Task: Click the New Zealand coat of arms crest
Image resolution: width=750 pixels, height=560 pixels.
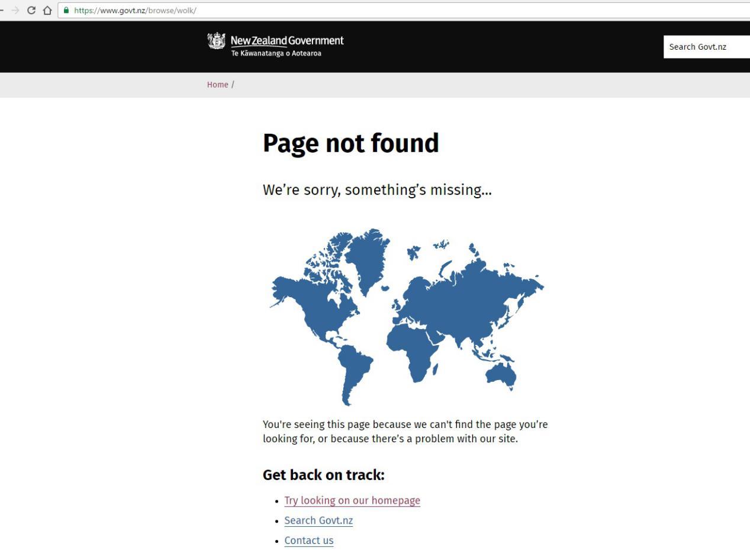Action: pyautogui.click(x=217, y=41)
